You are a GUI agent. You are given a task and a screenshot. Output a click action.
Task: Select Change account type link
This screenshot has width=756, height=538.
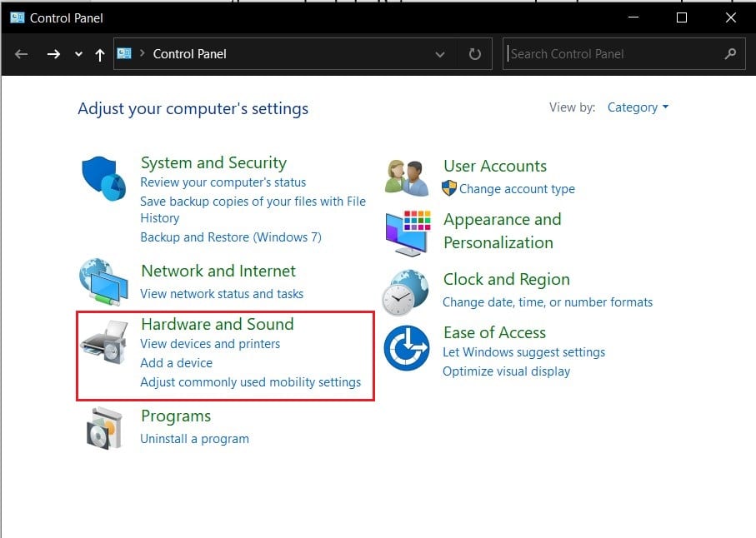(x=517, y=189)
